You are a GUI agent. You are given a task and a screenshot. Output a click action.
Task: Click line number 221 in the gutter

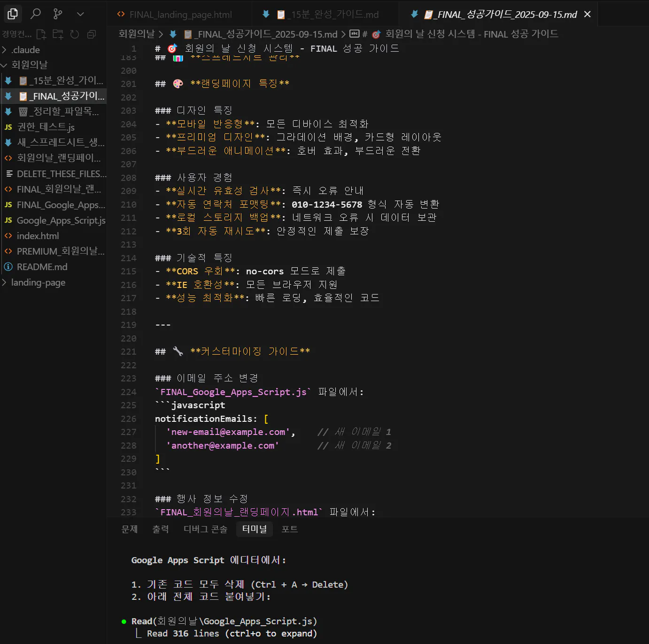point(128,351)
